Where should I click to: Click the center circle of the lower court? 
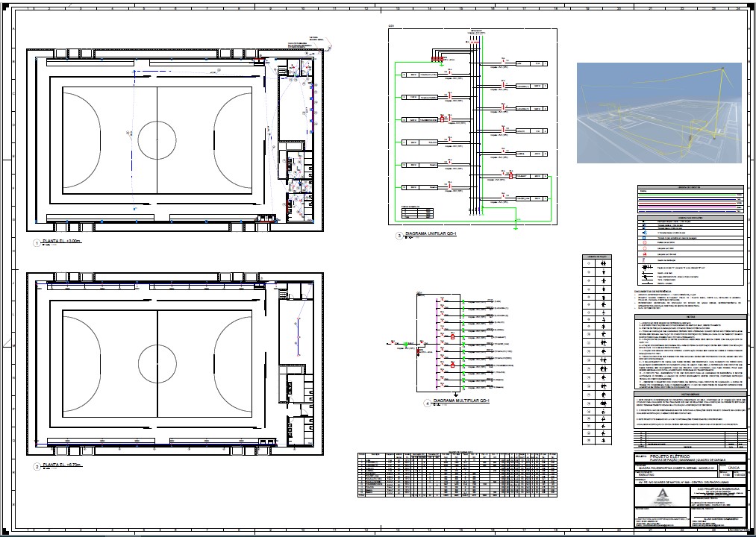tap(157, 363)
